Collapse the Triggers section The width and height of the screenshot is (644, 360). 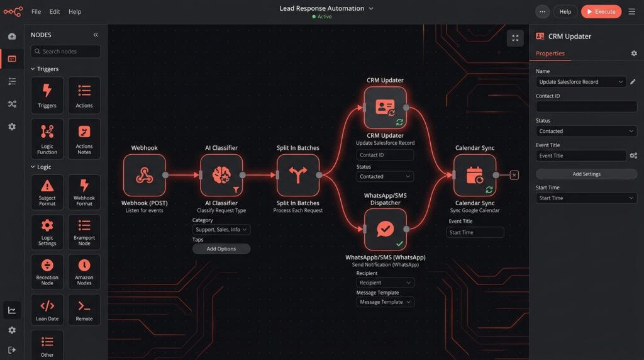tap(33, 69)
